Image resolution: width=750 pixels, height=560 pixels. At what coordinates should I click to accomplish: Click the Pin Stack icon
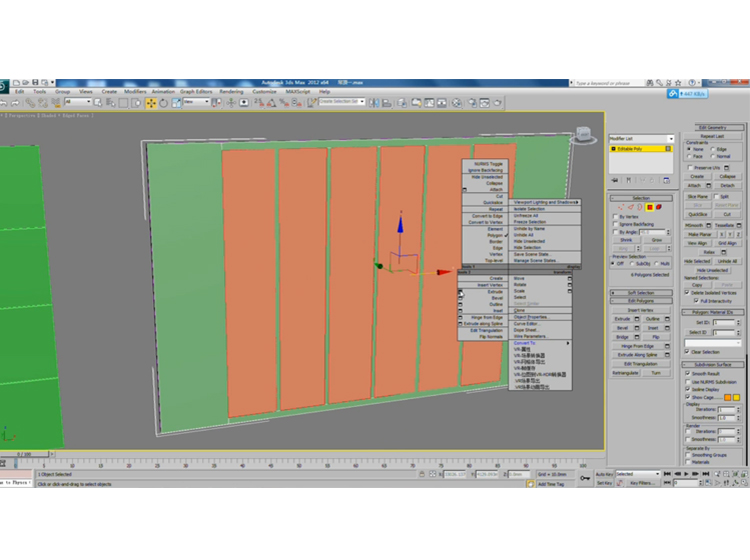tap(615, 180)
